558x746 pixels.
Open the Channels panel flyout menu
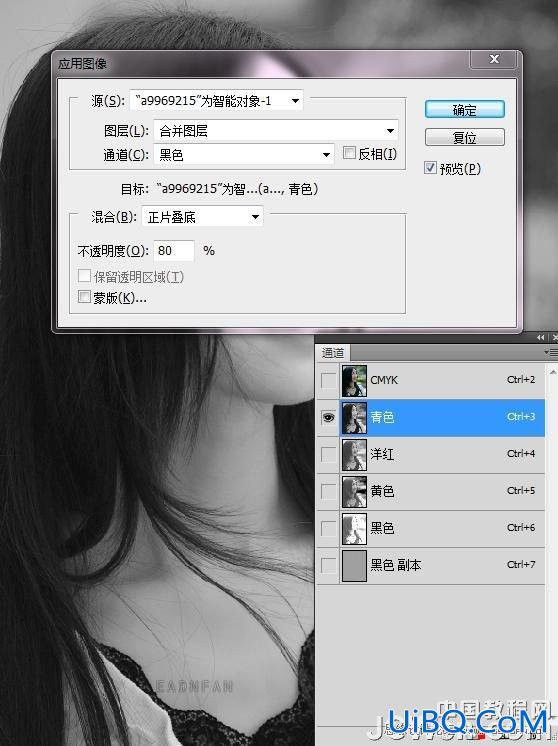coord(551,353)
